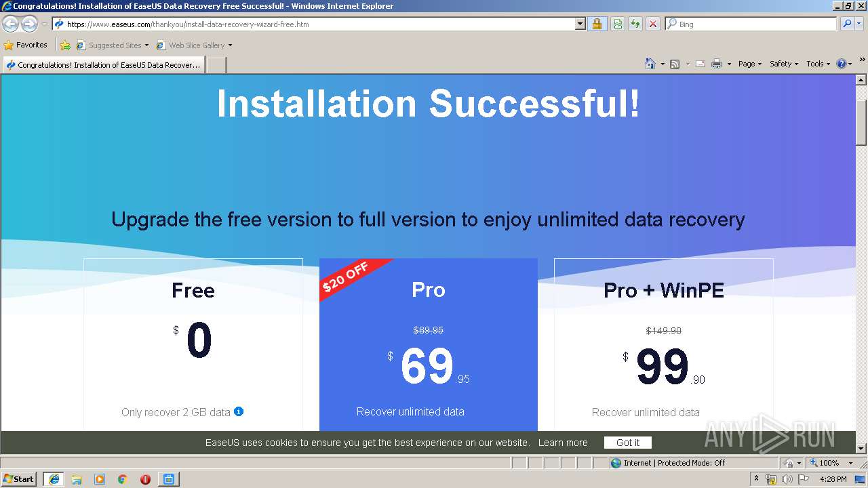Run search with the magnifier button
Screen dimensions: 868x488
pyautogui.click(x=847, y=24)
